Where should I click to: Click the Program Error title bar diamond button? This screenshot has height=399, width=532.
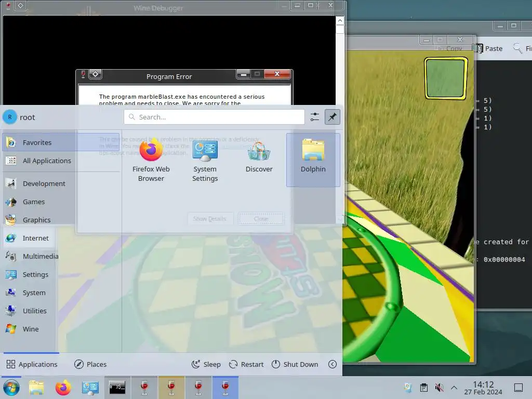point(96,74)
